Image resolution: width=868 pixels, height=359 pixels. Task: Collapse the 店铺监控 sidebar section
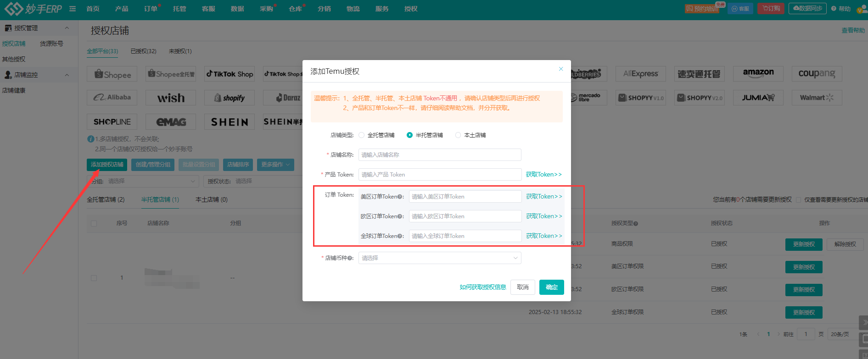pyautogui.click(x=67, y=75)
